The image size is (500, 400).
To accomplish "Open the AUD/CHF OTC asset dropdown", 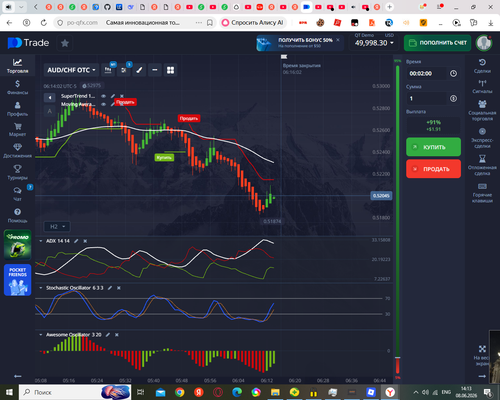I will tap(71, 70).
